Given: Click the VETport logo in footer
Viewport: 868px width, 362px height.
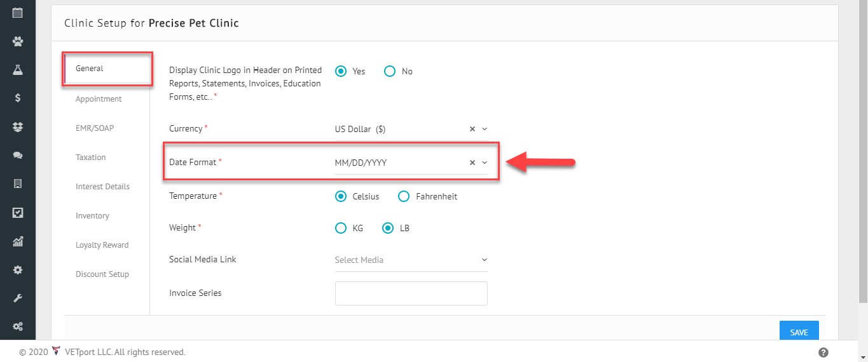Looking at the screenshot, I should click(x=55, y=351).
